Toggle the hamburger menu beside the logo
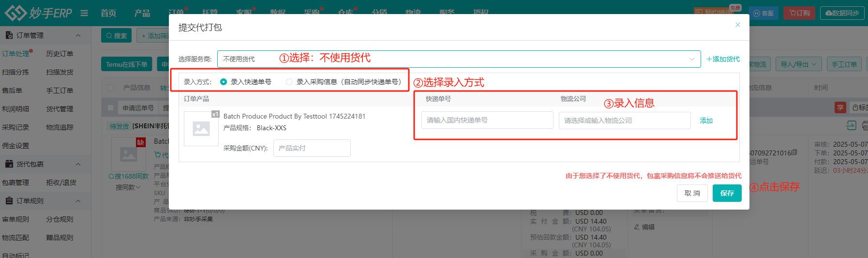Screen dimensions: 868x258 (84, 13)
